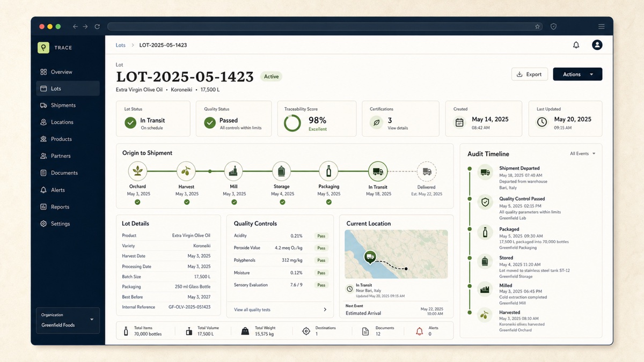Open the notifications bell icon

pos(576,45)
